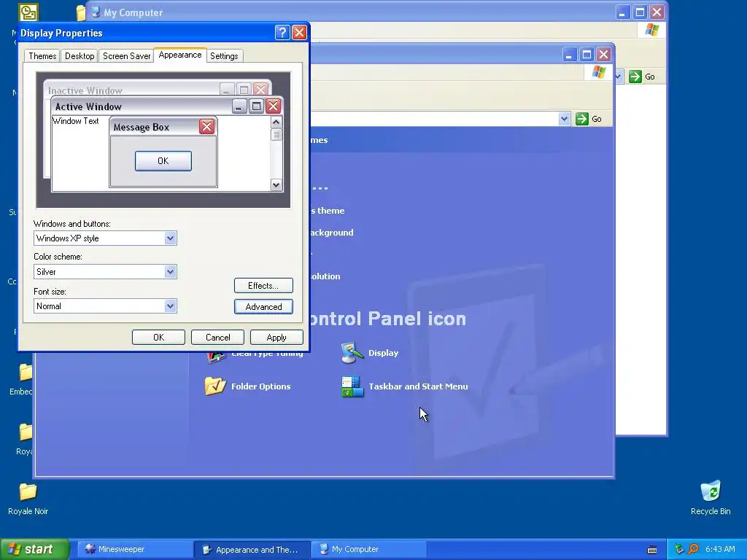Click the Advanced button
This screenshot has height=560, width=747.
pos(263,307)
